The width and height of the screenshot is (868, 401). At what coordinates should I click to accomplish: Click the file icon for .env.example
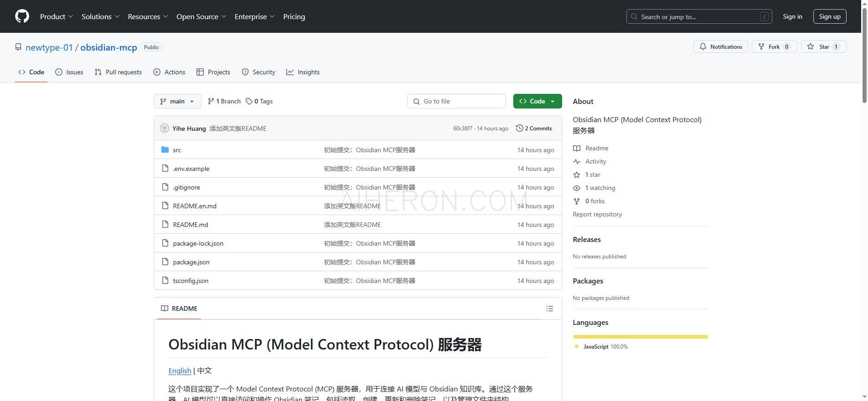click(165, 168)
